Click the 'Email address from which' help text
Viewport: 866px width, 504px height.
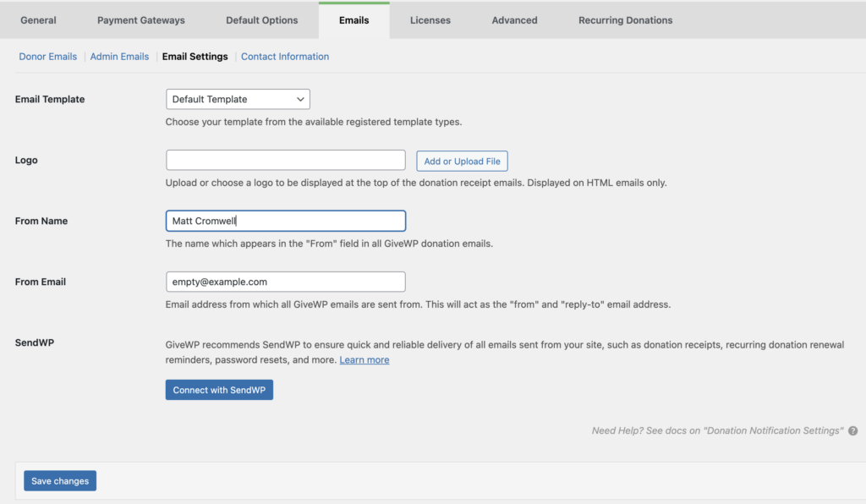coord(418,304)
